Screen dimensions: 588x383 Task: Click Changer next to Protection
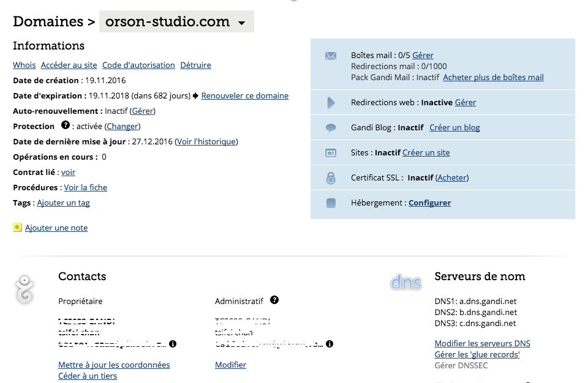pyautogui.click(x=123, y=127)
